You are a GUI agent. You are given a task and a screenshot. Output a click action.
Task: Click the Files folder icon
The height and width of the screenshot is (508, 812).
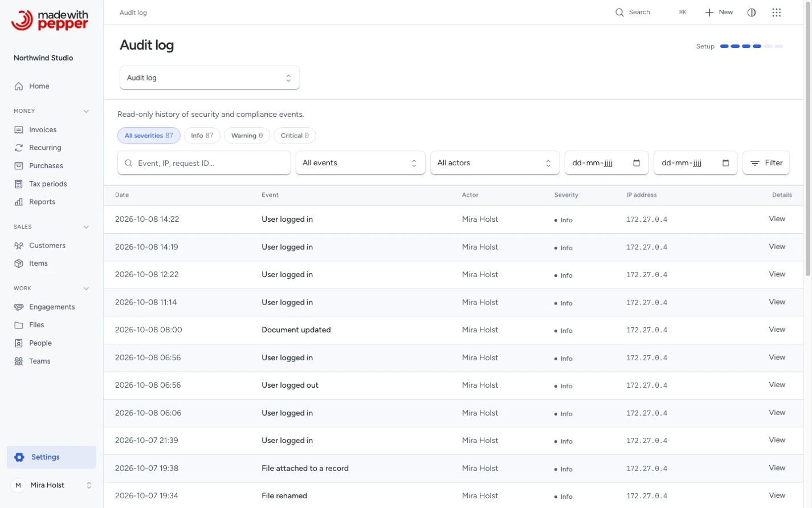[19, 325]
